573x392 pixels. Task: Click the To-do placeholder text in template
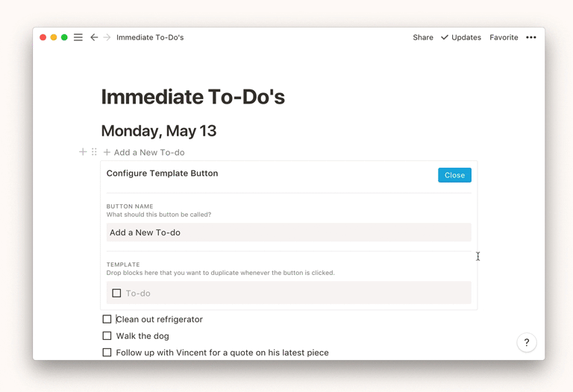(x=138, y=293)
